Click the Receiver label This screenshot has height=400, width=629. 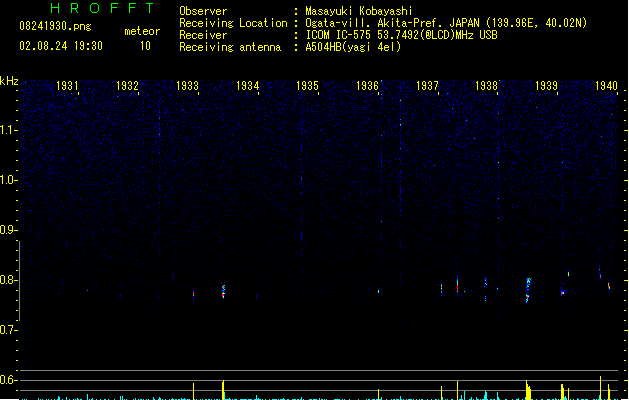203,35
